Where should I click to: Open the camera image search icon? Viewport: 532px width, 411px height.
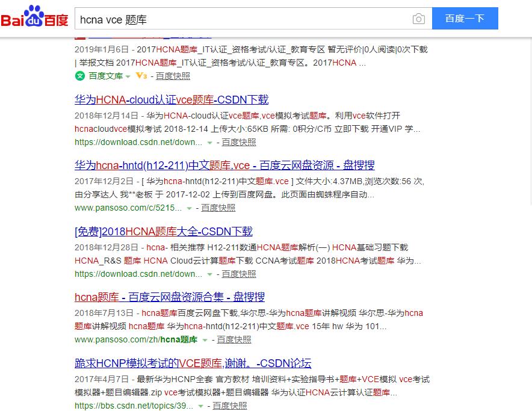tap(418, 19)
